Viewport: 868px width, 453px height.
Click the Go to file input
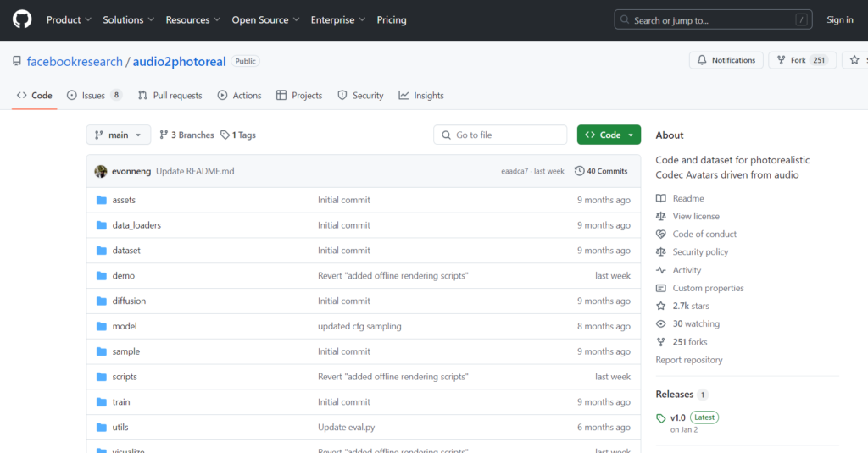tap(500, 135)
